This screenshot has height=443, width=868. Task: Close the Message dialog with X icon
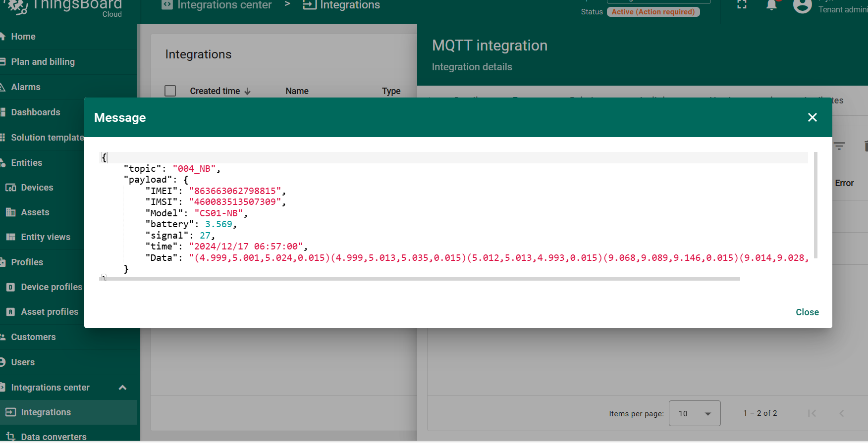click(813, 117)
